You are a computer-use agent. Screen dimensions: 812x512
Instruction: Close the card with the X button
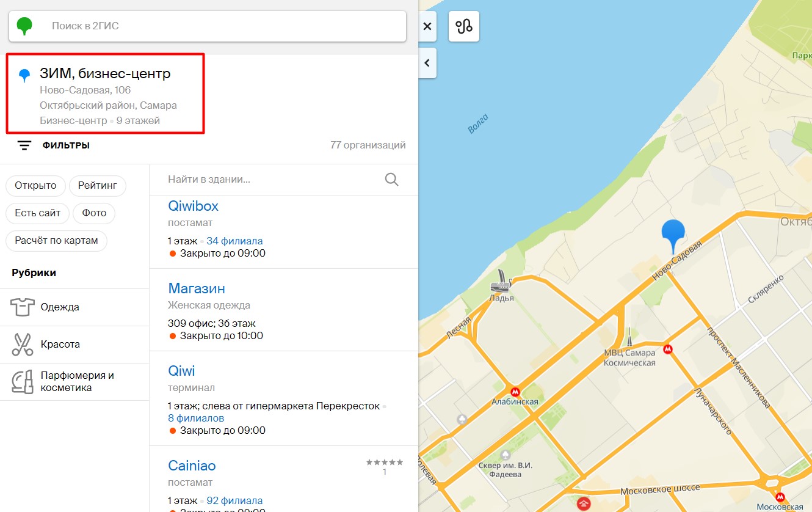coord(427,26)
